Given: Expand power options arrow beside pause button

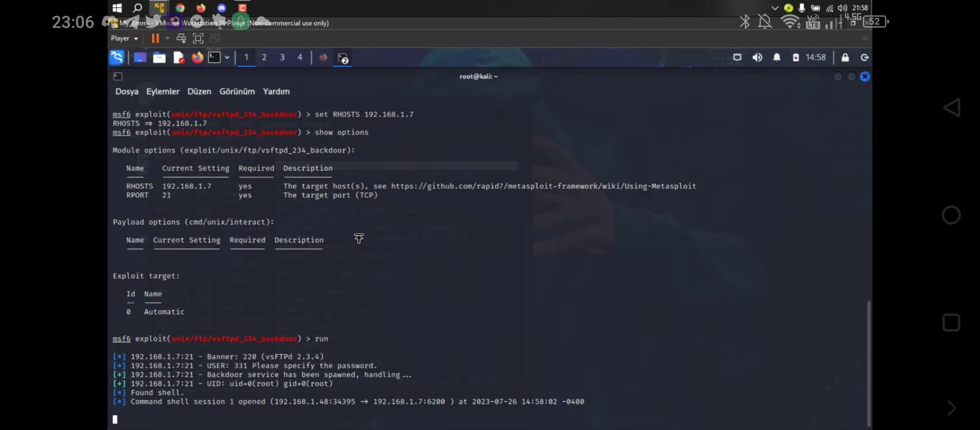Looking at the screenshot, I should (x=167, y=38).
